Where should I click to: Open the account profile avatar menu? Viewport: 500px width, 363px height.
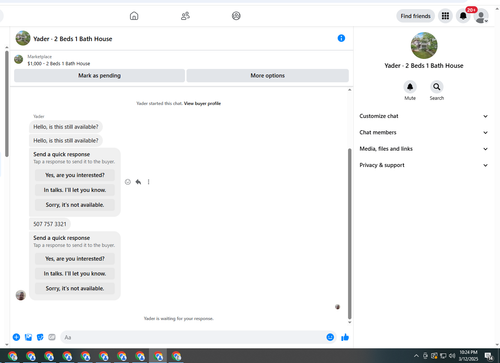[x=481, y=16]
